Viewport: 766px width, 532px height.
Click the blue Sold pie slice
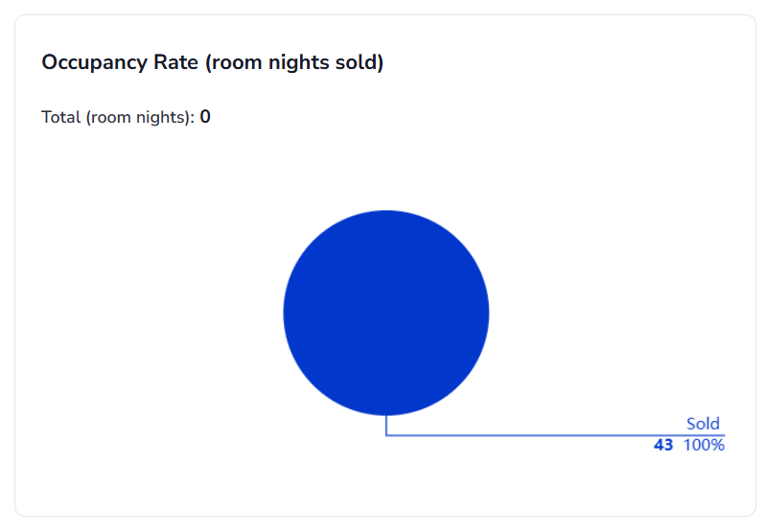point(385,312)
